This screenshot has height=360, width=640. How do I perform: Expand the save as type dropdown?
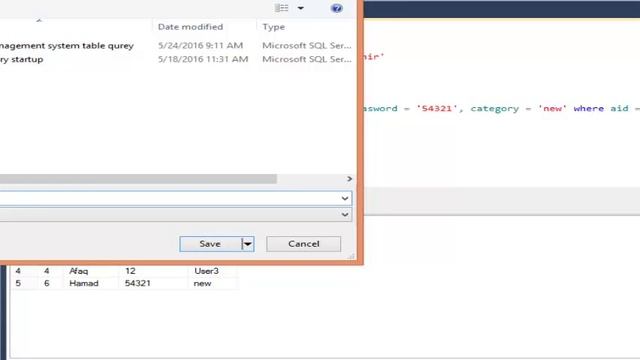tap(345, 214)
